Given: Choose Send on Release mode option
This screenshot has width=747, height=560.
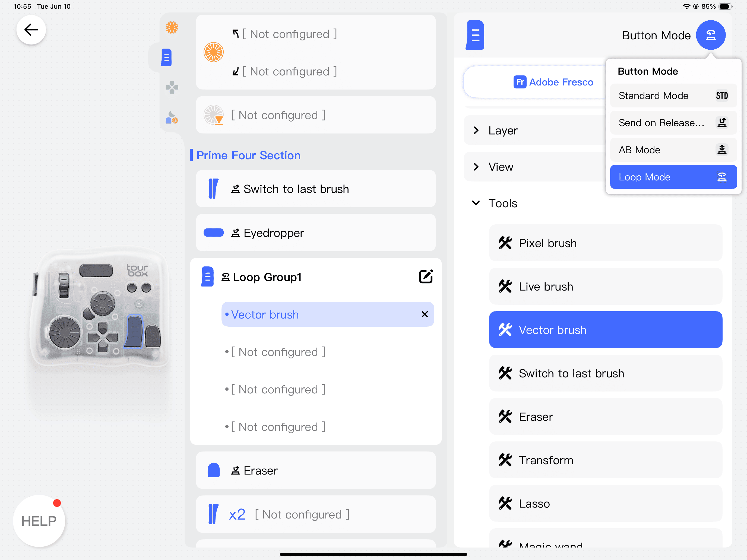Looking at the screenshot, I should point(673,123).
